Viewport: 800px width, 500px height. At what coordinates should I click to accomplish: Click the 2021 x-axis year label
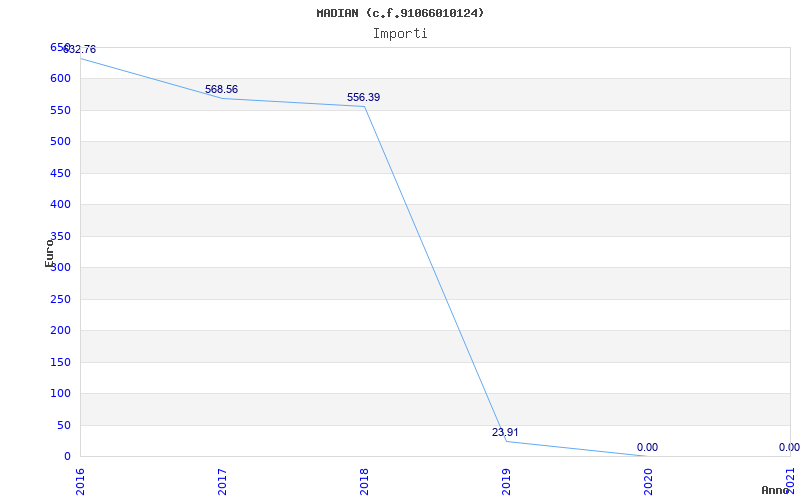tap(790, 482)
